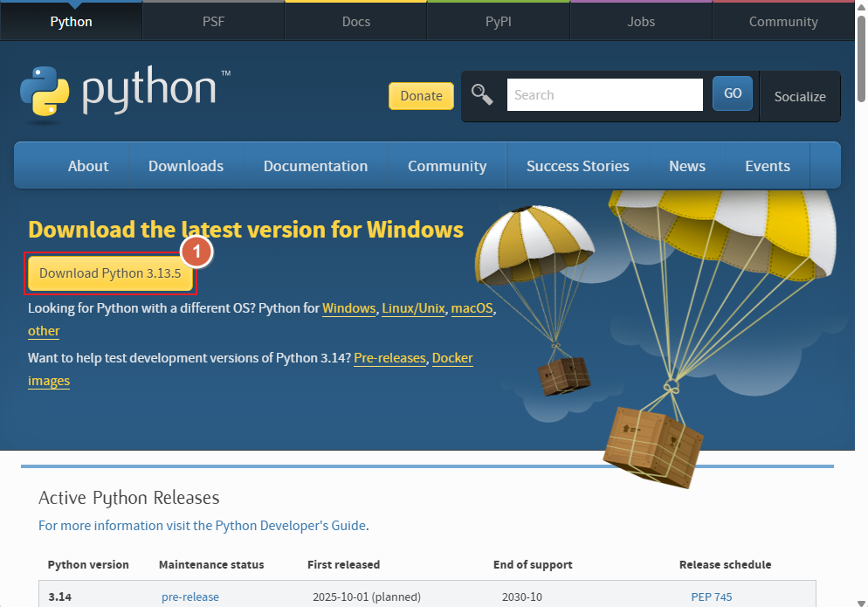
Task: Open the News navigation menu
Action: [687, 166]
